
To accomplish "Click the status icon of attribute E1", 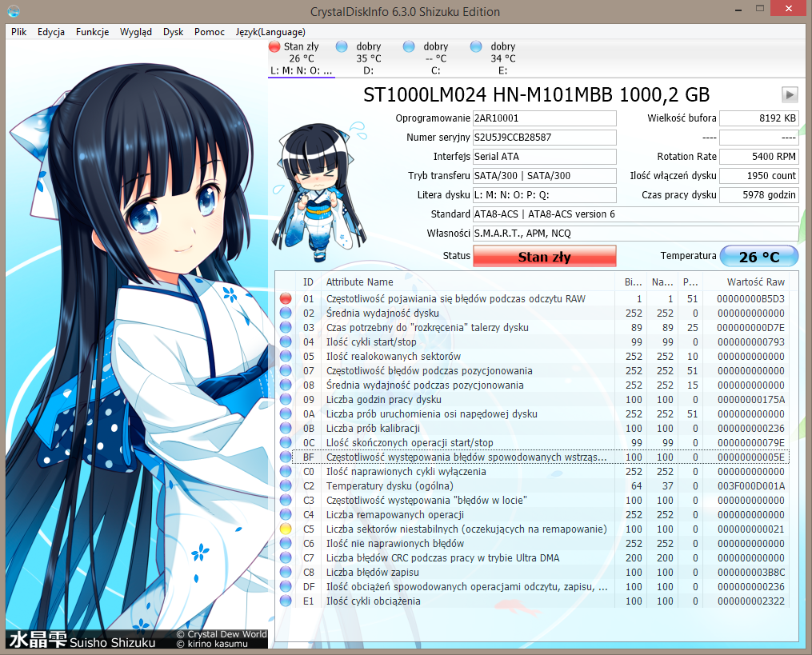I will point(286,601).
